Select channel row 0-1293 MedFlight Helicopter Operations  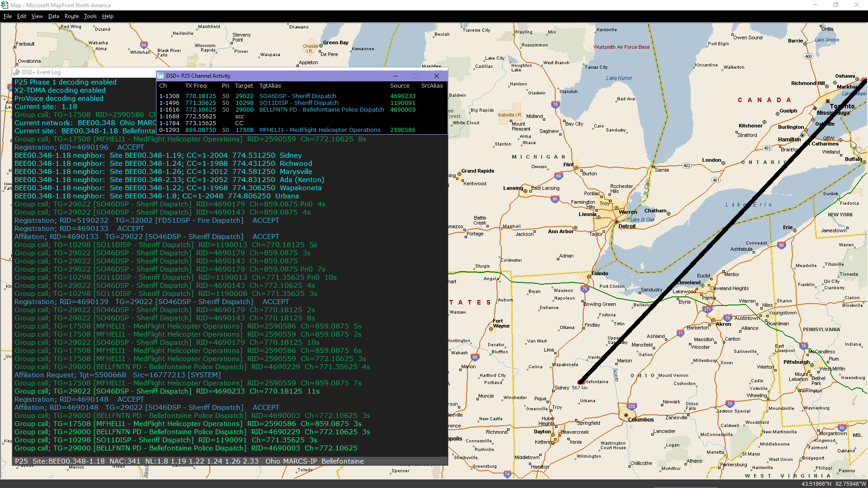pyautogui.click(x=302, y=130)
